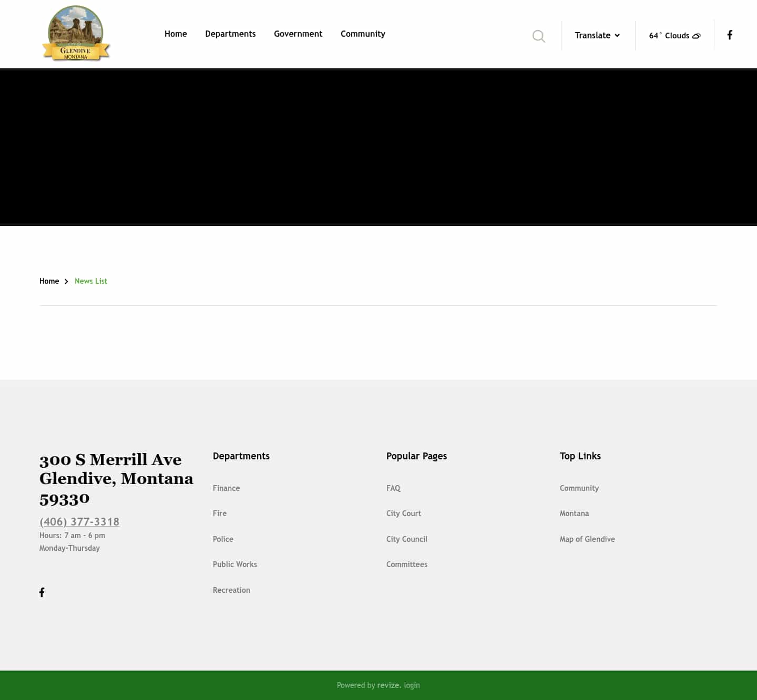The width and height of the screenshot is (757, 700).
Task: Click the News List breadcrumb
Action: click(91, 281)
